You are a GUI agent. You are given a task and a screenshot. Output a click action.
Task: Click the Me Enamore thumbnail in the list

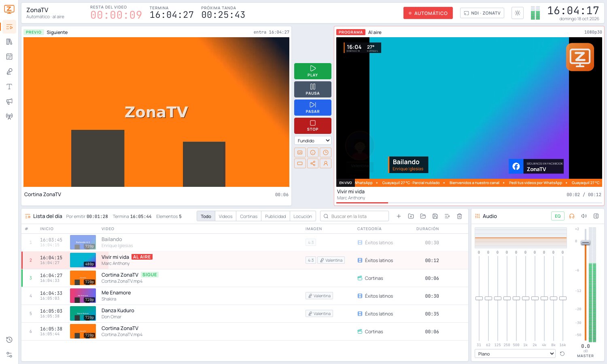coord(83,296)
